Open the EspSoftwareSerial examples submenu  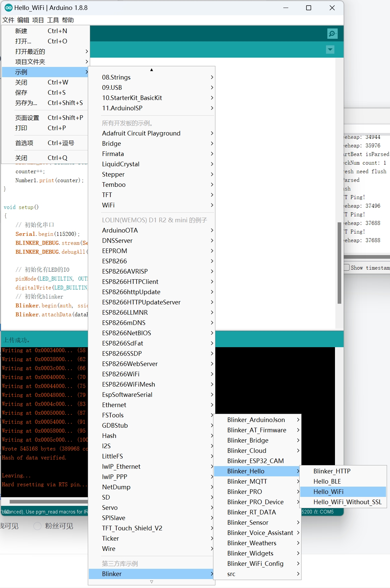point(152,395)
